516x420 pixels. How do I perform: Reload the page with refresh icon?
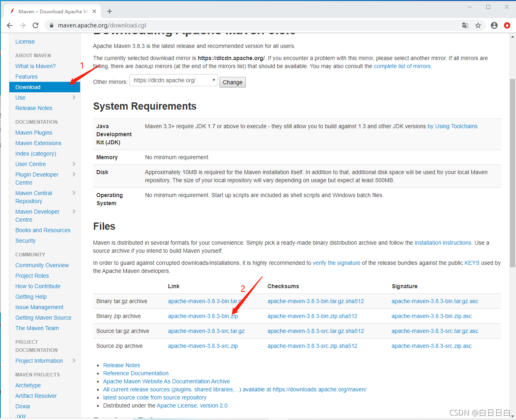(x=35, y=25)
